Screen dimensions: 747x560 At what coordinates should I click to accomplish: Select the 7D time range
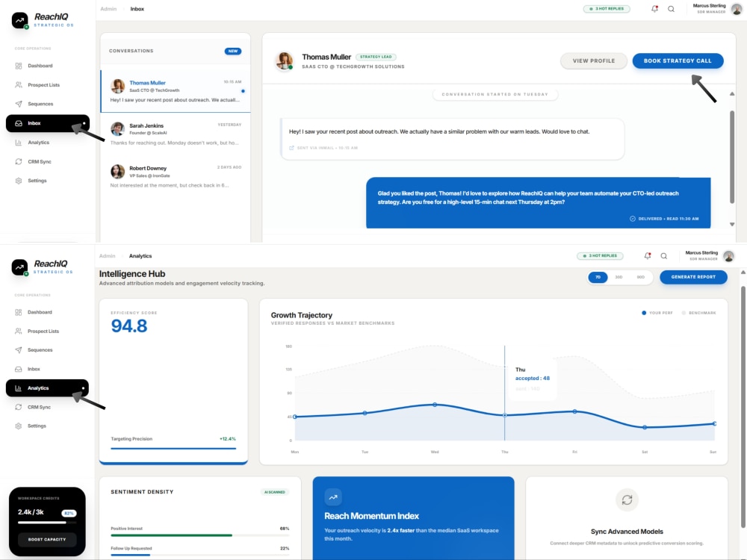click(x=598, y=277)
